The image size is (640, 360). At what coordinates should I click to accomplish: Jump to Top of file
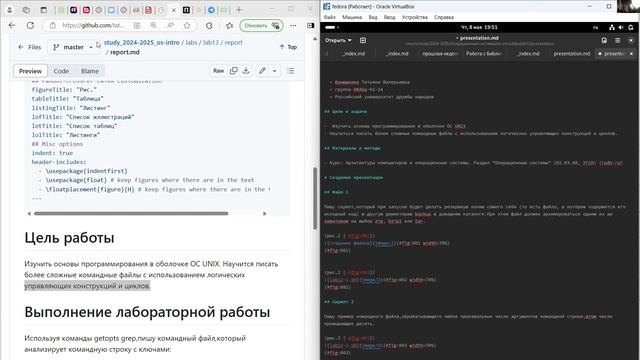point(288,47)
